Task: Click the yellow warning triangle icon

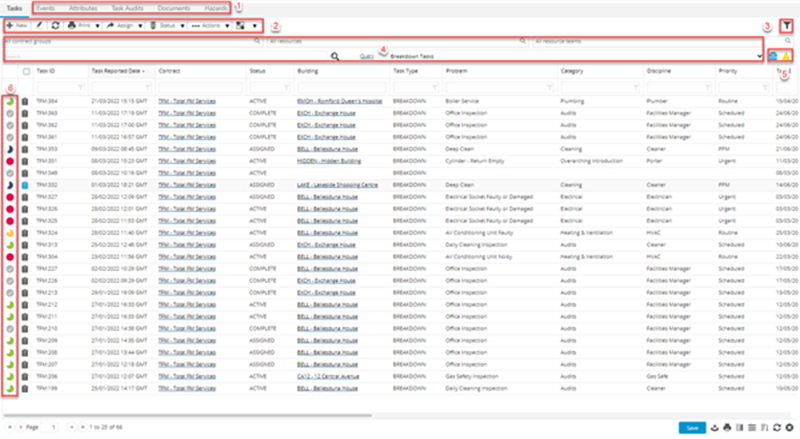Action: pyautogui.click(x=788, y=56)
